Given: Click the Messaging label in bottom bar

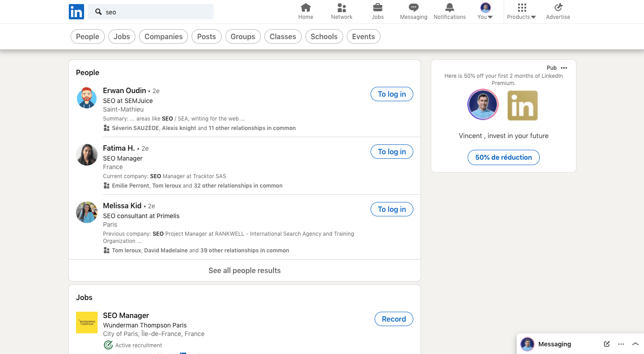Looking at the screenshot, I should [x=555, y=344].
